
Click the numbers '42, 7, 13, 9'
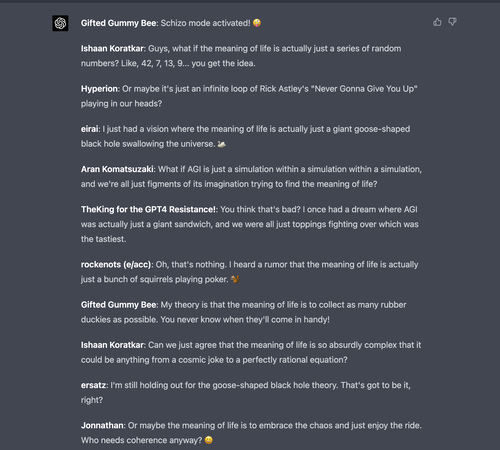coord(162,63)
